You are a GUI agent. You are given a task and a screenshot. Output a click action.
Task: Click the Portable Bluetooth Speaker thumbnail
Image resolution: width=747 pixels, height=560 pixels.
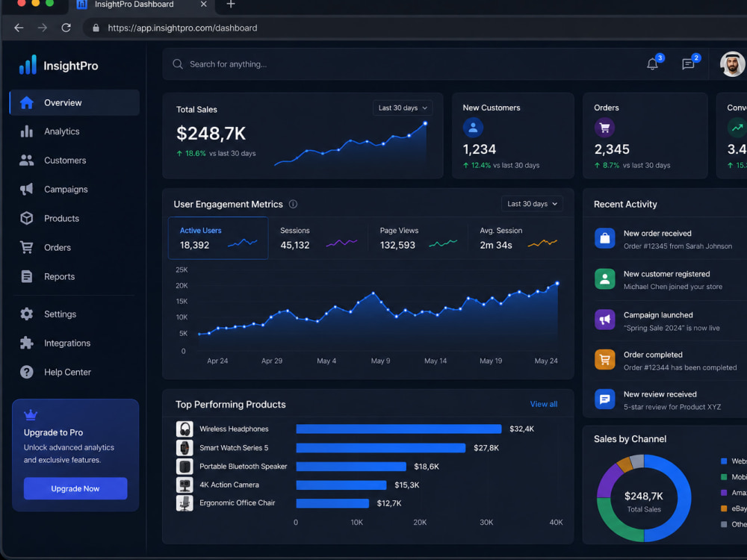click(185, 467)
